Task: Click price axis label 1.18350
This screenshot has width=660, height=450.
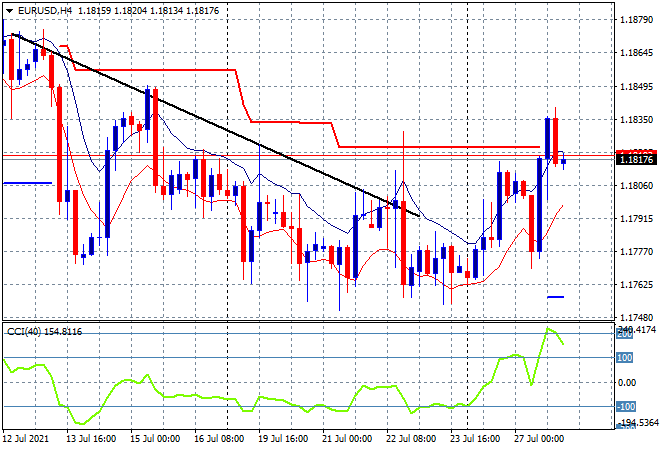Action: click(x=636, y=120)
